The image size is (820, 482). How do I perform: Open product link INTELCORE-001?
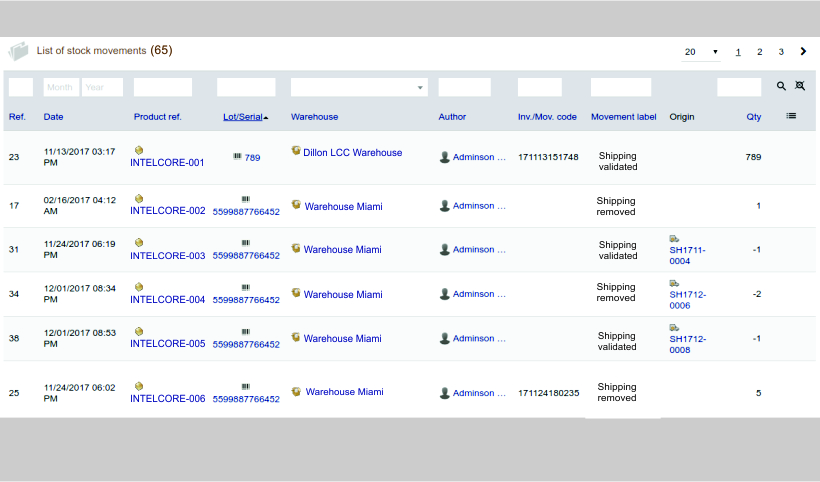pyautogui.click(x=167, y=162)
